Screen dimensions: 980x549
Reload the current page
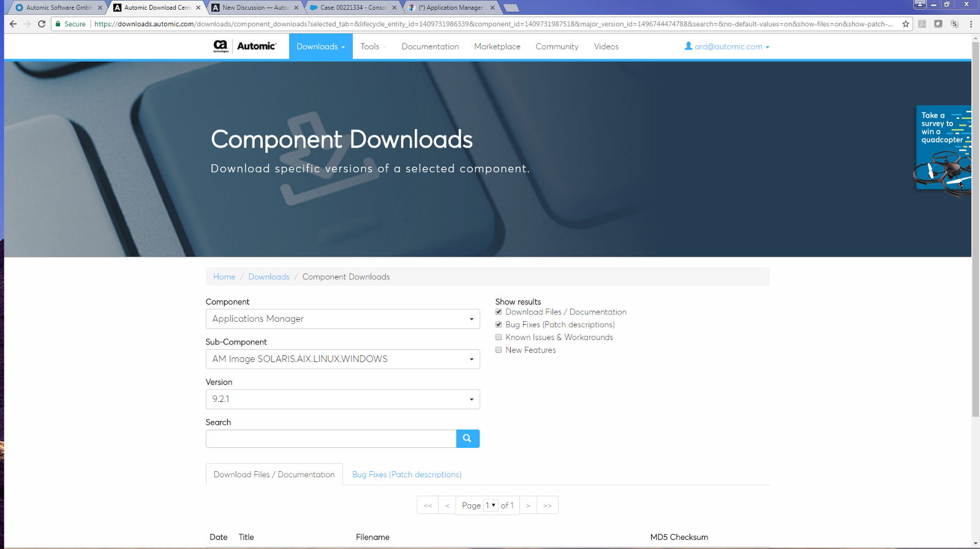point(42,24)
